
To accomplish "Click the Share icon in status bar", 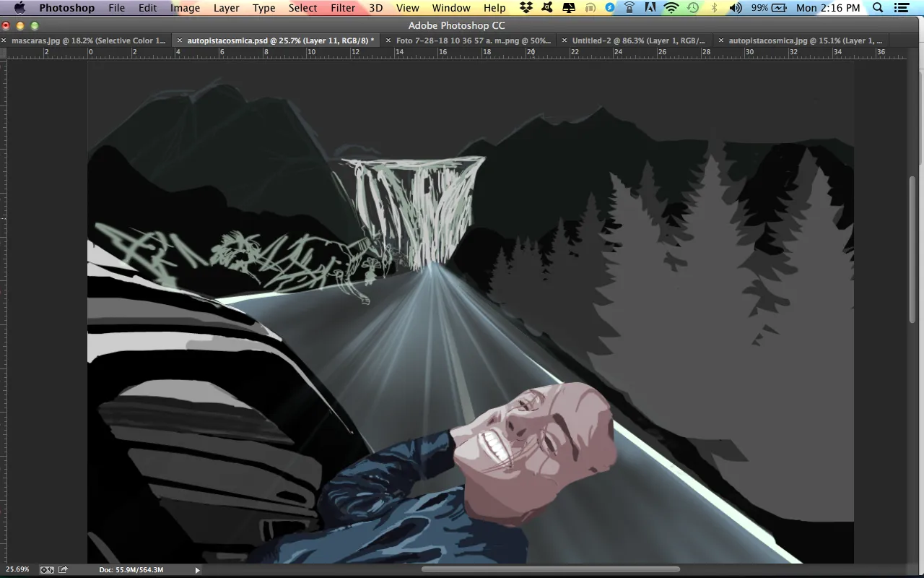I will [x=63, y=569].
